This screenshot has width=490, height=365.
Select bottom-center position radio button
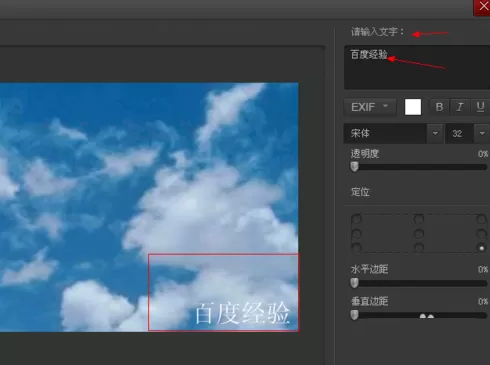(419, 248)
